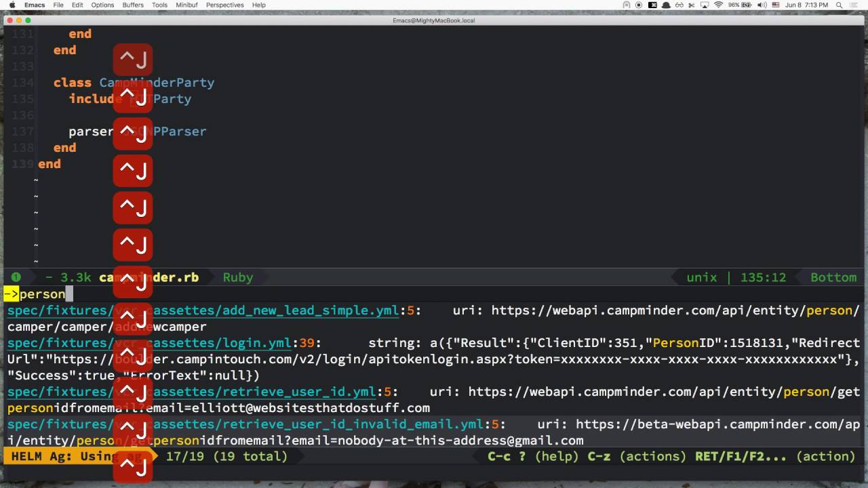Select the retrieve_user_id_invalid_email.yml result
Viewport: 868px width, 488px height.
tap(434, 432)
